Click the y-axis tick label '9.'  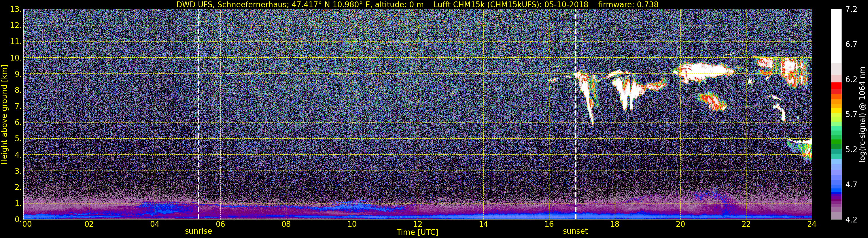(x=18, y=74)
